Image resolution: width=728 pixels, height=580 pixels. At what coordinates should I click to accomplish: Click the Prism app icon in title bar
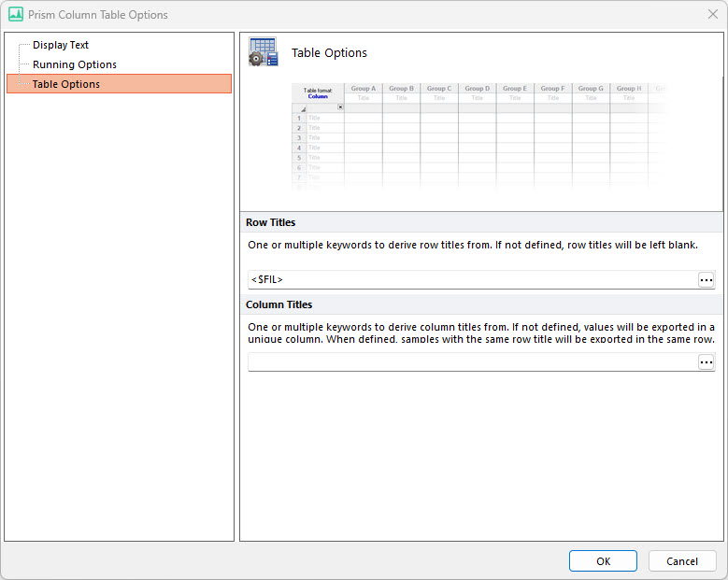[x=15, y=15]
